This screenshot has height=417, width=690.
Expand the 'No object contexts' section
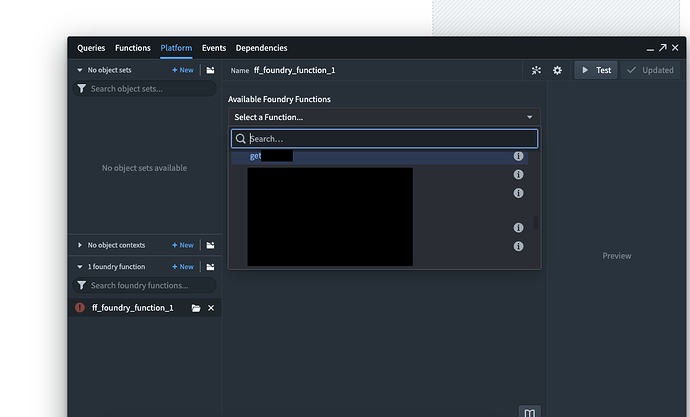pos(81,245)
